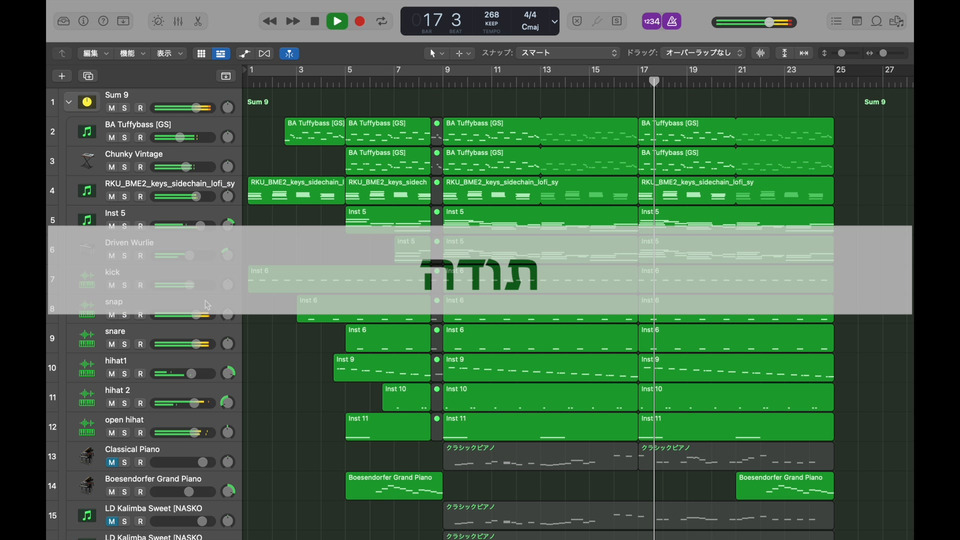The height and width of the screenshot is (540, 960).
Task: Click the up-arrow hierarchy back button
Action: [62, 53]
